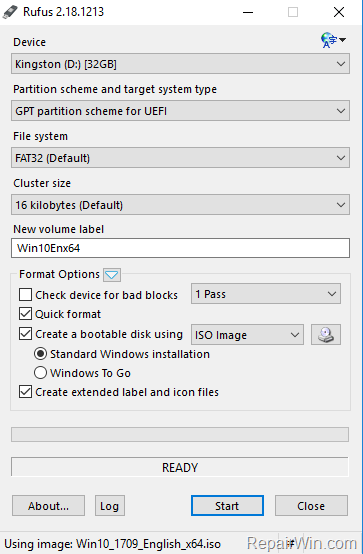The width and height of the screenshot is (363, 554).
Task: Click the About... button
Action: pos(48,506)
